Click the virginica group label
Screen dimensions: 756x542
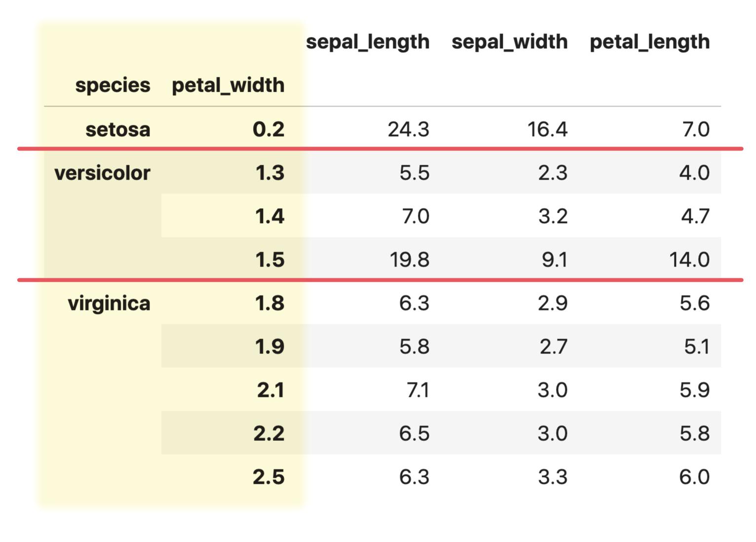click(x=109, y=304)
